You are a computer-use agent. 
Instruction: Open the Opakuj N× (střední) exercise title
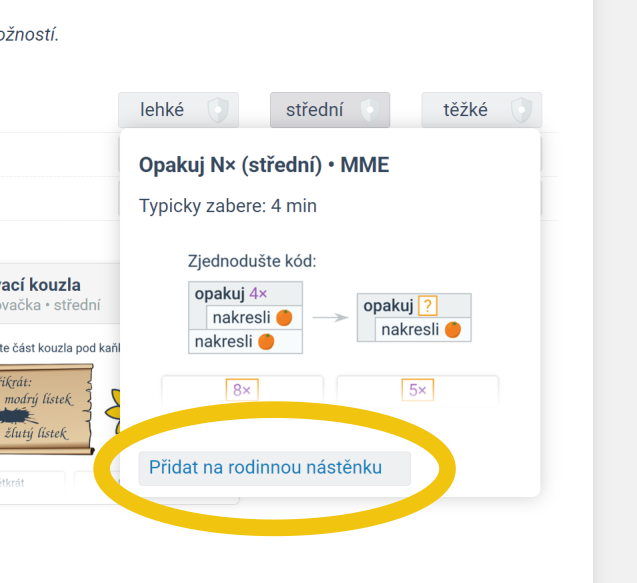[x=264, y=165]
